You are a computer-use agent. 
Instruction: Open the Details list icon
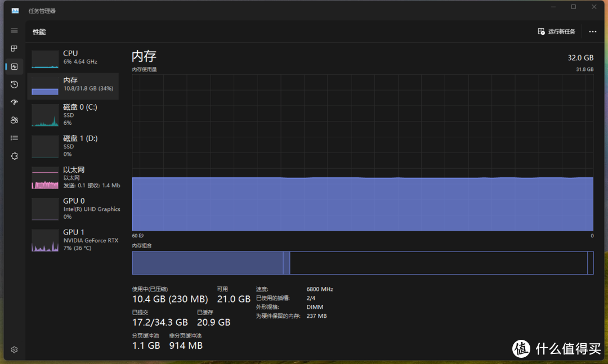pos(14,138)
